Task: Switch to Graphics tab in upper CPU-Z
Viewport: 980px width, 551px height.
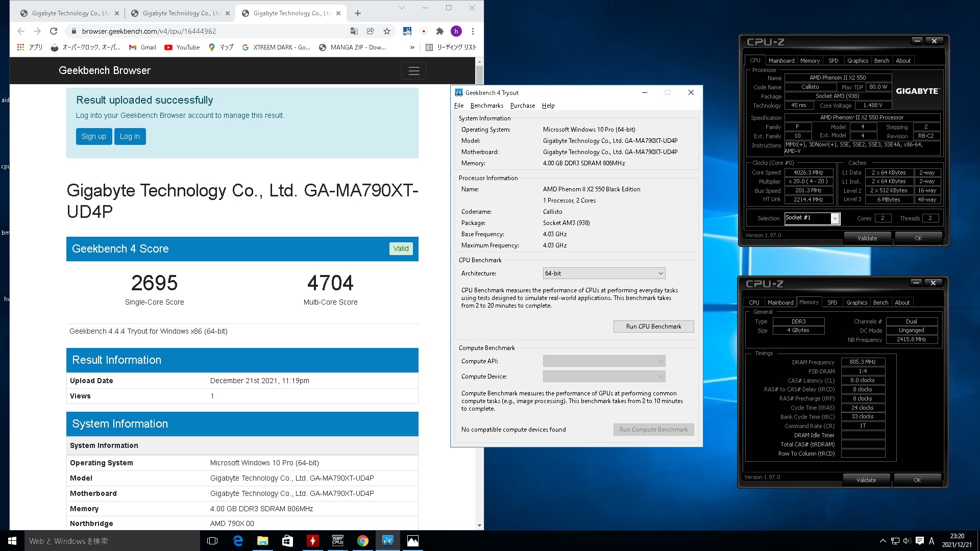Action: pos(857,61)
